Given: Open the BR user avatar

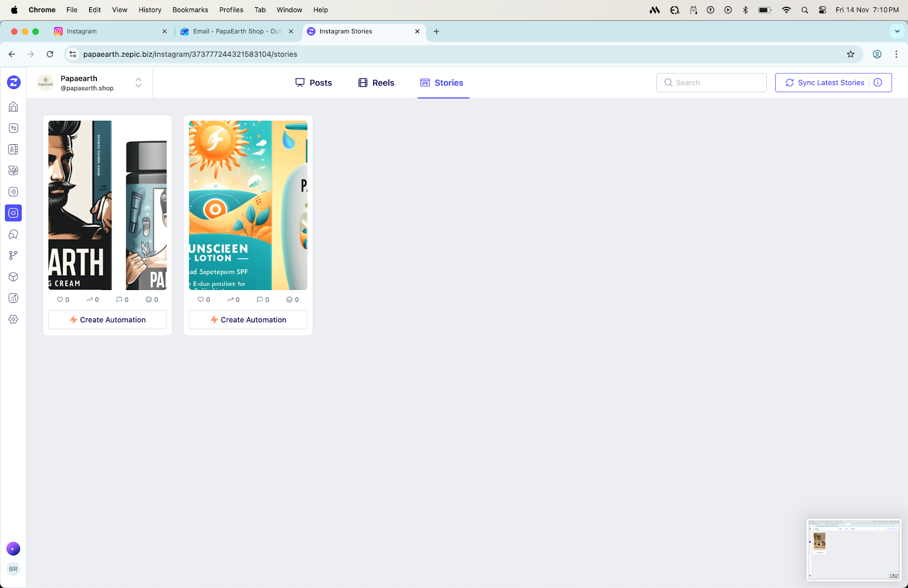Looking at the screenshot, I should pyautogui.click(x=13, y=569).
